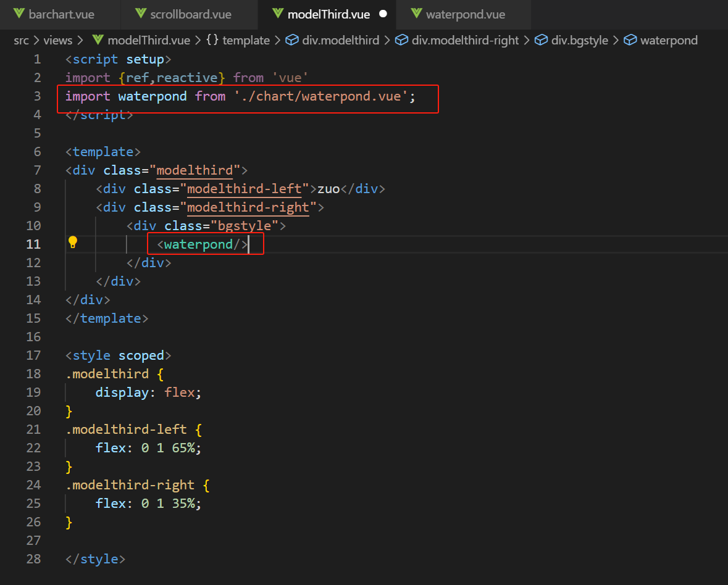
Task: Click the lightbulb quick-fix icon on line 11
Action: pos(73,242)
